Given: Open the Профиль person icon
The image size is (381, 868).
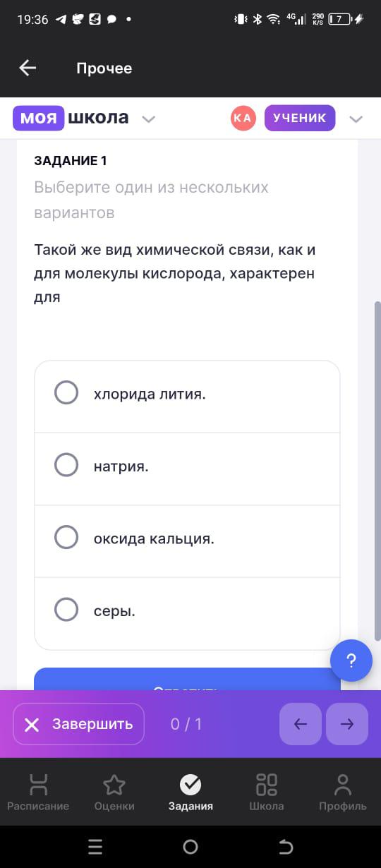Looking at the screenshot, I should (x=343, y=784).
